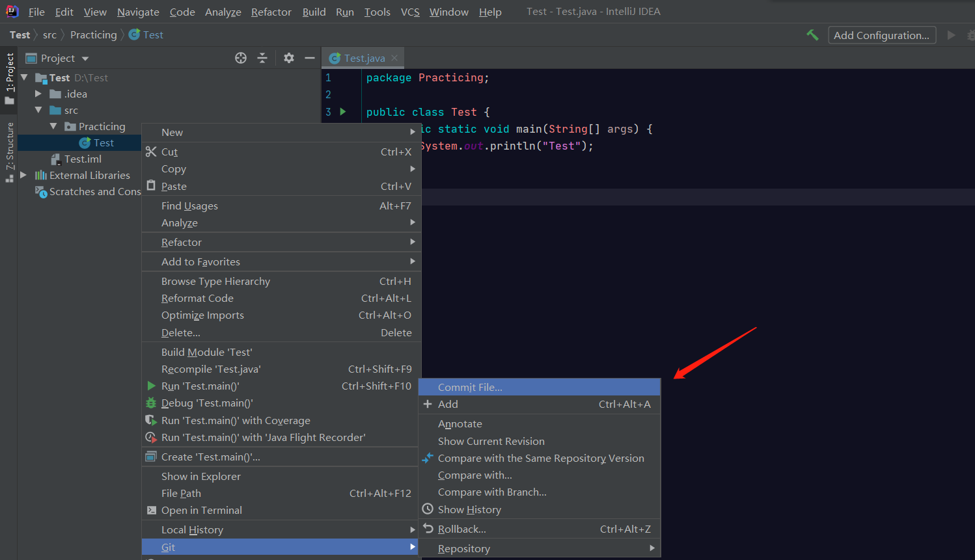Click the Build project hammer icon
Screen dimensions: 975x560
click(x=812, y=35)
